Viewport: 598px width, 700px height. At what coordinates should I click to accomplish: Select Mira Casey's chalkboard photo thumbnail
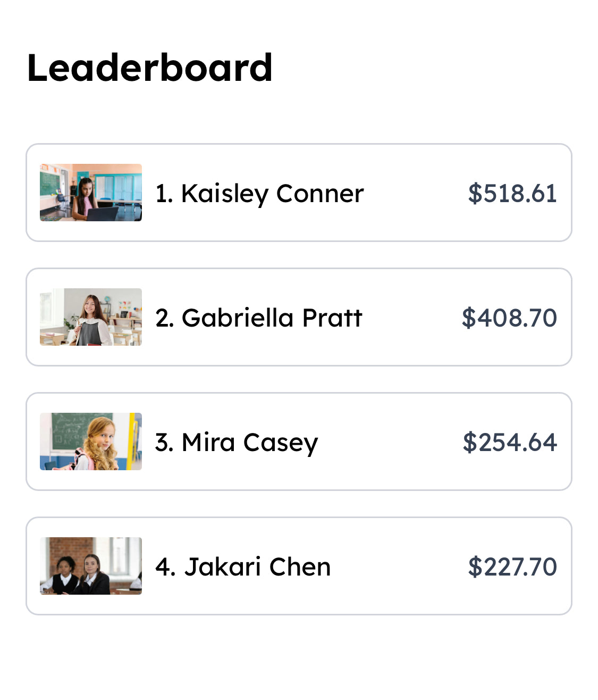tap(91, 441)
